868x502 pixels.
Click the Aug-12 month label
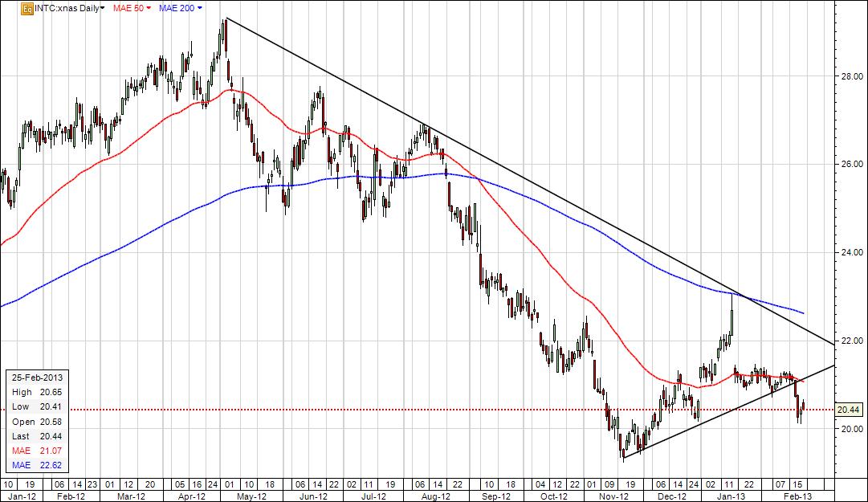[x=436, y=496]
